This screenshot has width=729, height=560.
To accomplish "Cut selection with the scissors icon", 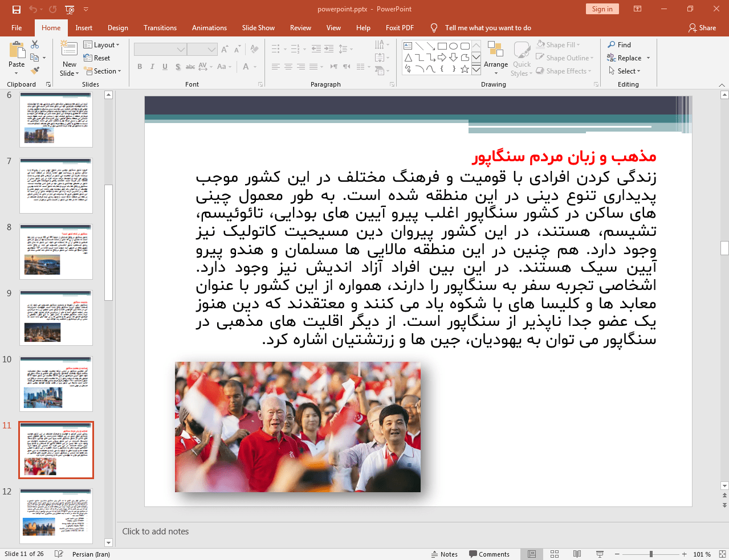I will (x=35, y=44).
